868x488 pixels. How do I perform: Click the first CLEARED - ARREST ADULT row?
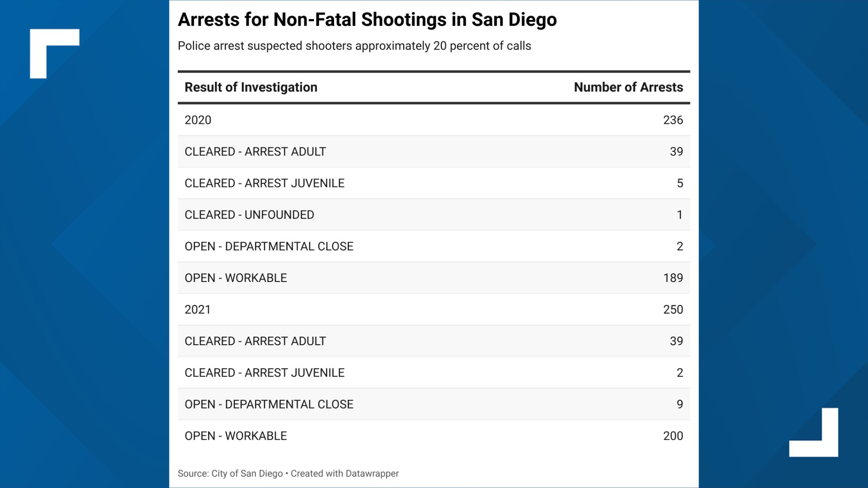pos(434,151)
